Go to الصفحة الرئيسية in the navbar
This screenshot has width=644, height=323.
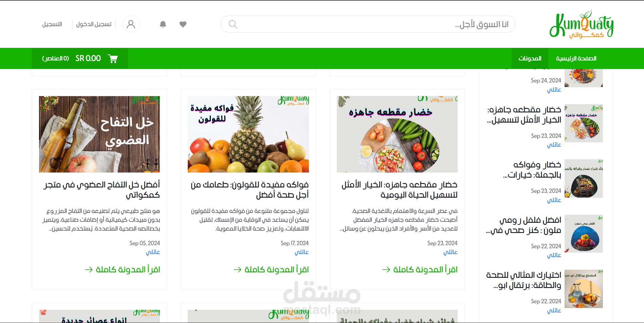coord(576,58)
